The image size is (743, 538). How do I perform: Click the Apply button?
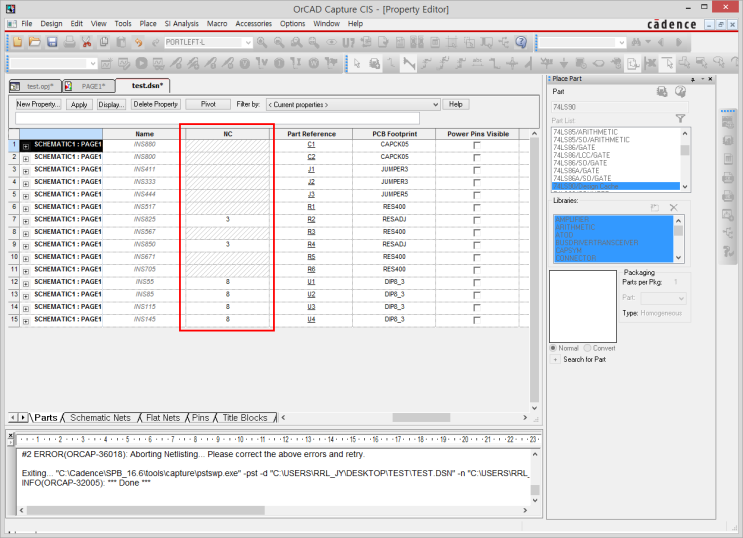coord(79,104)
